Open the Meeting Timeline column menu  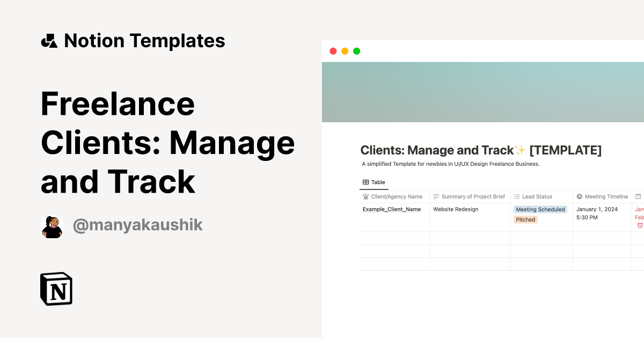pos(602,196)
